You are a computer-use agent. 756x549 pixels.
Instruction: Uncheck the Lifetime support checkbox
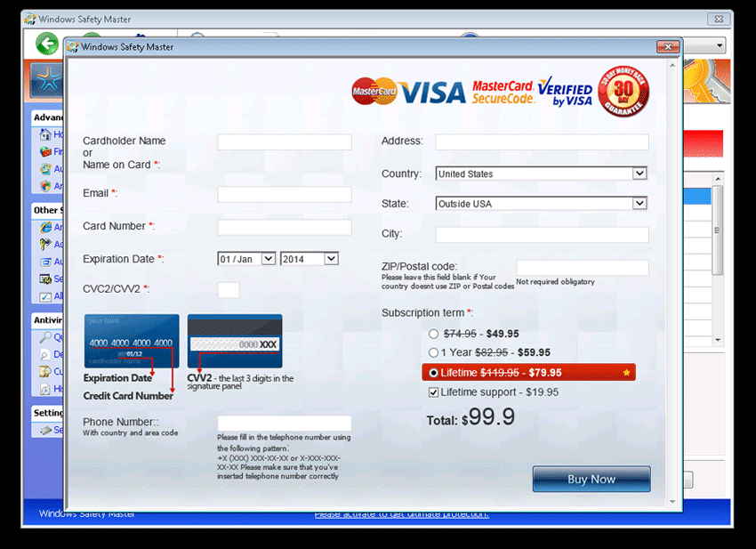[x=433, y=392]
